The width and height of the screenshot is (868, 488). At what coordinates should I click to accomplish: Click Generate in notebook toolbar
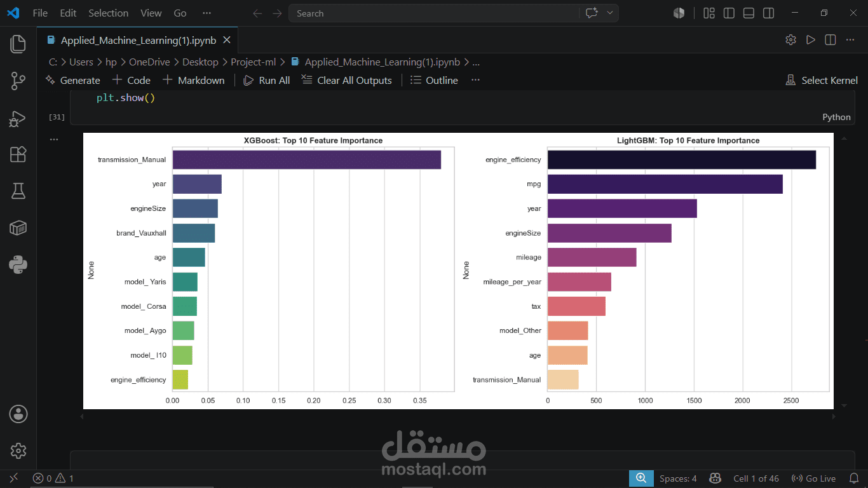click(73, 80)
